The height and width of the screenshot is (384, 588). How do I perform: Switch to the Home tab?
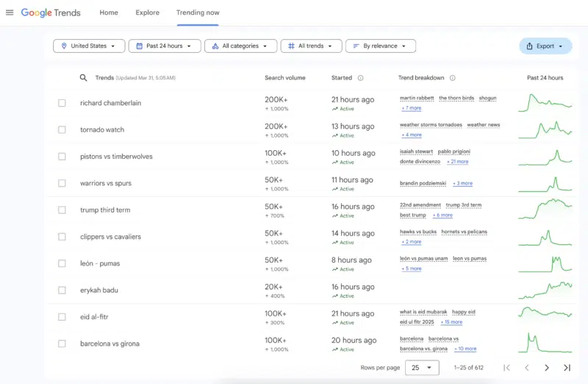[109, 13]
